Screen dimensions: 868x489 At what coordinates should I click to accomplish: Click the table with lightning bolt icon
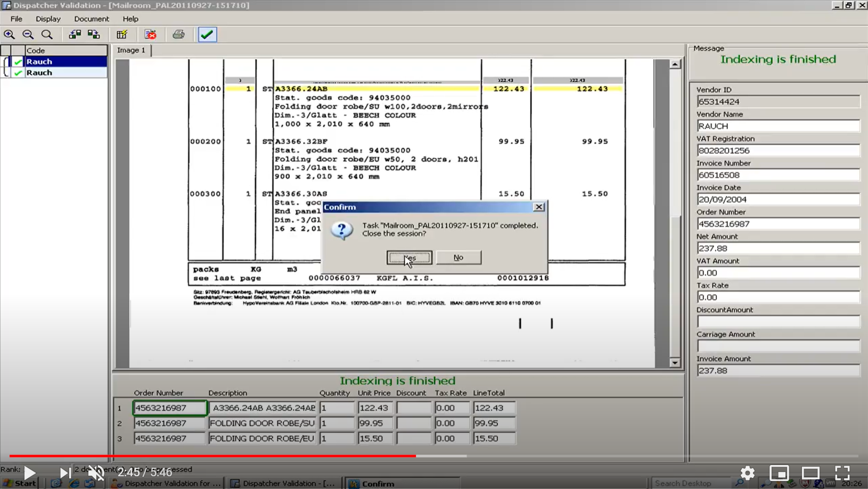122,35
